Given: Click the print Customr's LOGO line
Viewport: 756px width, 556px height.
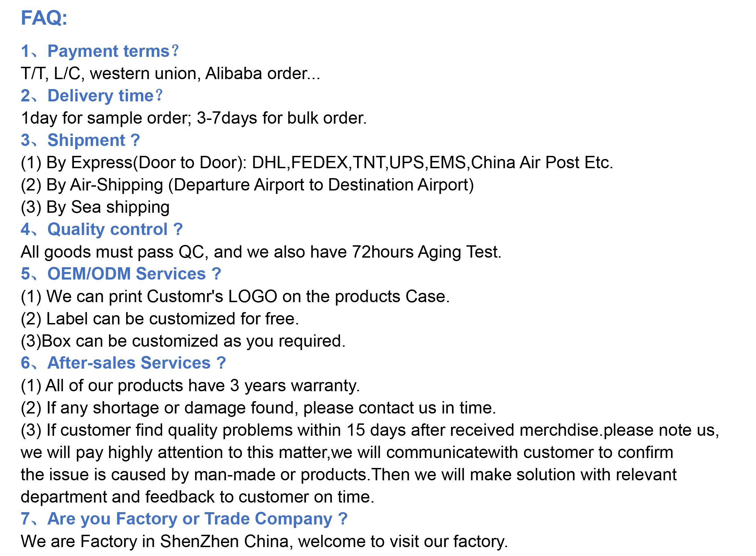Looking at the screenshot, I should 235,297.
